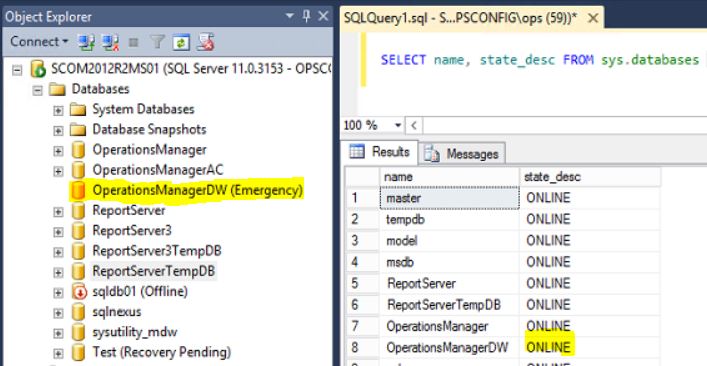Click the ReportServer3TempDB database cylinder icon

pyautogui.click(x=78, y=251)
